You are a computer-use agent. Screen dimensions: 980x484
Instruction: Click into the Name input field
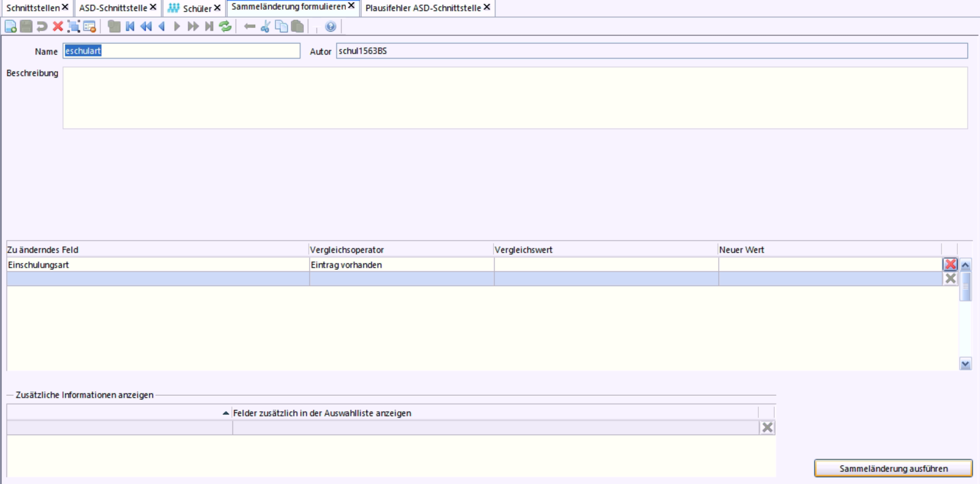(181, 51)
